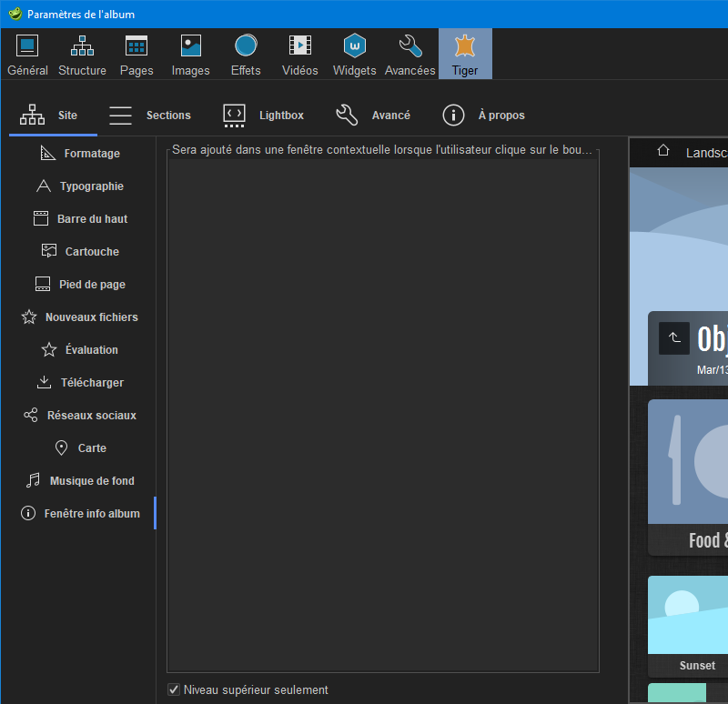This screenshot has height=704, width=728.
Task: Switch to the Sections tab
Action: (x=149, y=116)
